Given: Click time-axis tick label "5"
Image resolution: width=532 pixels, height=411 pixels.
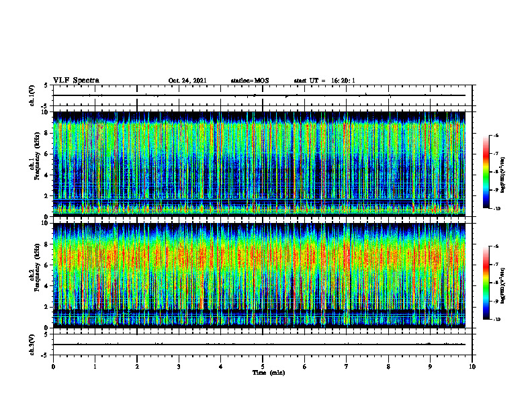Looking at the screenshot, I should coord(263,367).
